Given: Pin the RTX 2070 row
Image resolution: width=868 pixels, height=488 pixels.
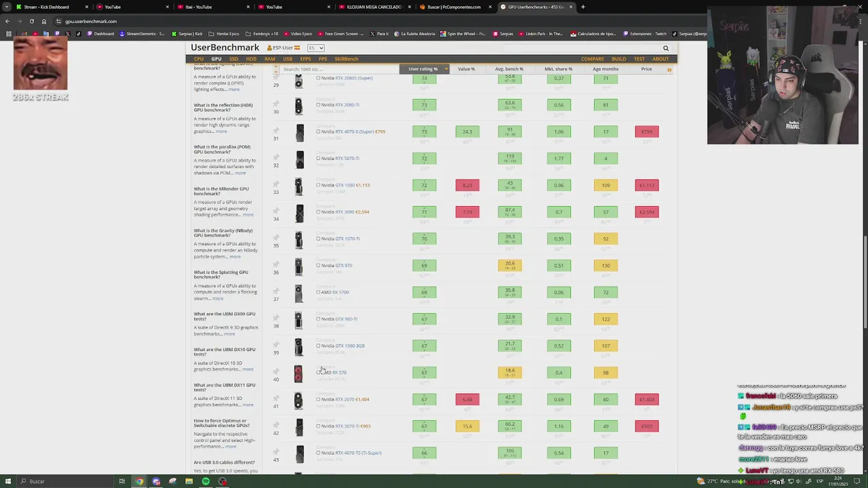Looking at the screenshot, I should click(276, 399).
